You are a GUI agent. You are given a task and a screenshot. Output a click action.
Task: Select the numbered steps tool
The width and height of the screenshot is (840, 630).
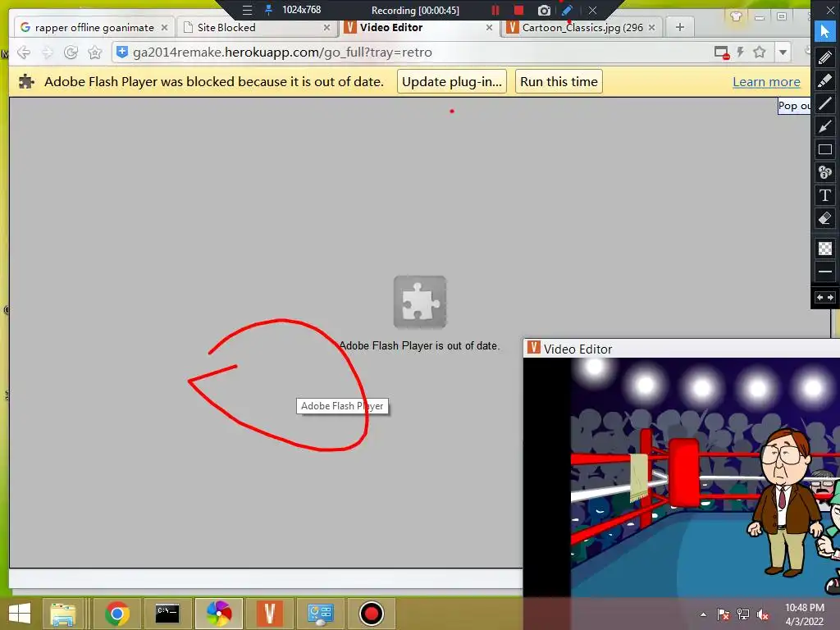825,172
